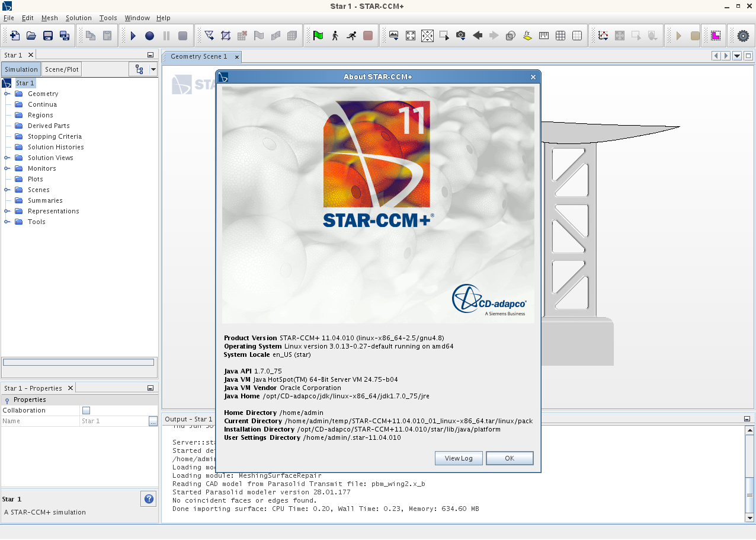Viewport: 756px width, 540px height.
Task: Expand the Monitors tree node
Action: coord(7,168)
